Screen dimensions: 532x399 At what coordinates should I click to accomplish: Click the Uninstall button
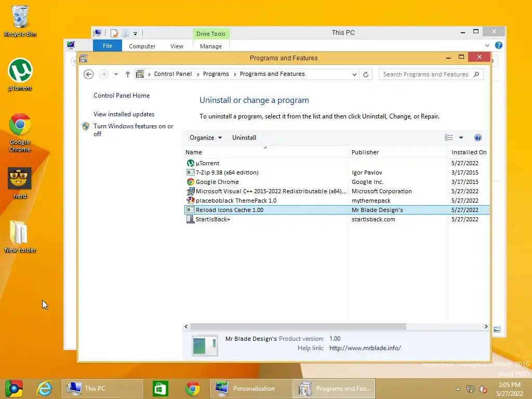point(244,137)
